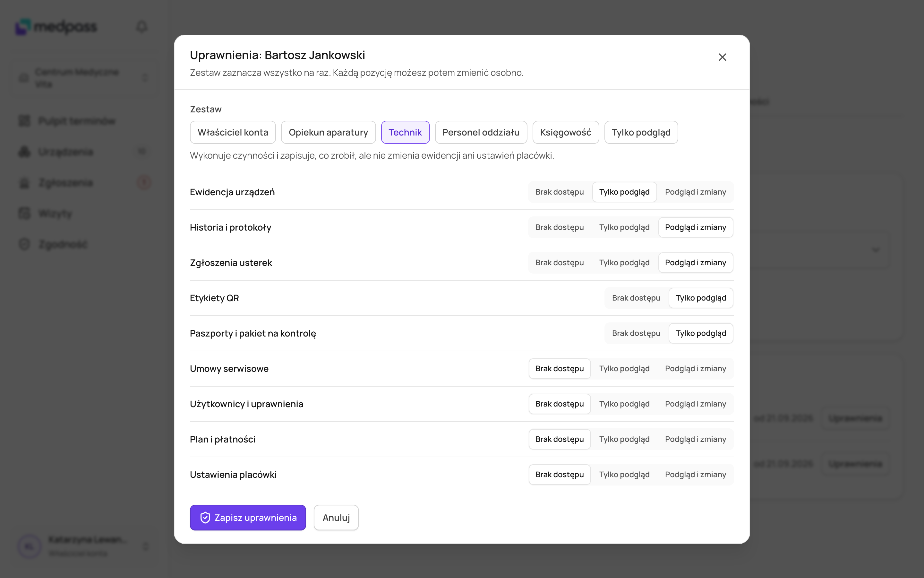Set Paszporty i pakiet to Brak dostępu
Image resolution: width=924 pixels, height=578 pixels.
coord(636,333)
